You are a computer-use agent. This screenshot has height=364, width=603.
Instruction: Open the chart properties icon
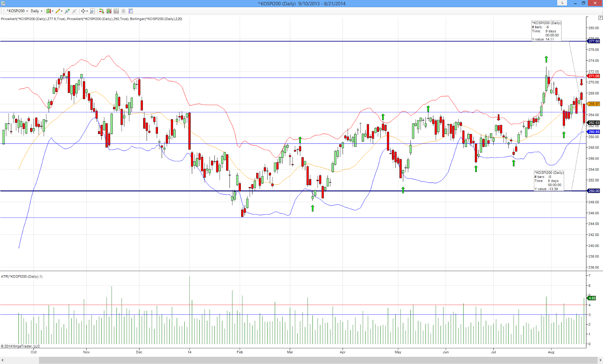tap(131, 11)
